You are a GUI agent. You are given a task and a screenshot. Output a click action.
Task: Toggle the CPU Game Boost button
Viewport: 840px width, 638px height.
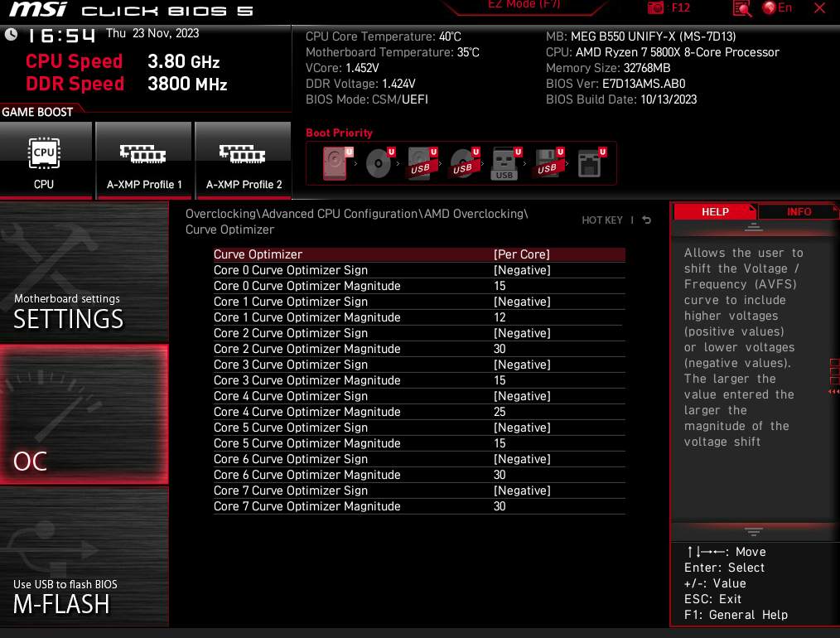click(x=46, y=160)
